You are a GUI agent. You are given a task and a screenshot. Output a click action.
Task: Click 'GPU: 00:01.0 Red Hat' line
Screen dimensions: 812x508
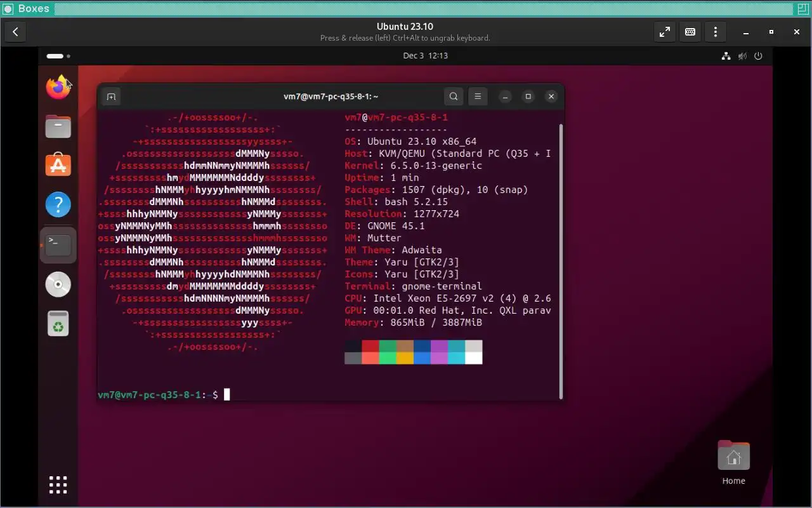pos(448,311)
